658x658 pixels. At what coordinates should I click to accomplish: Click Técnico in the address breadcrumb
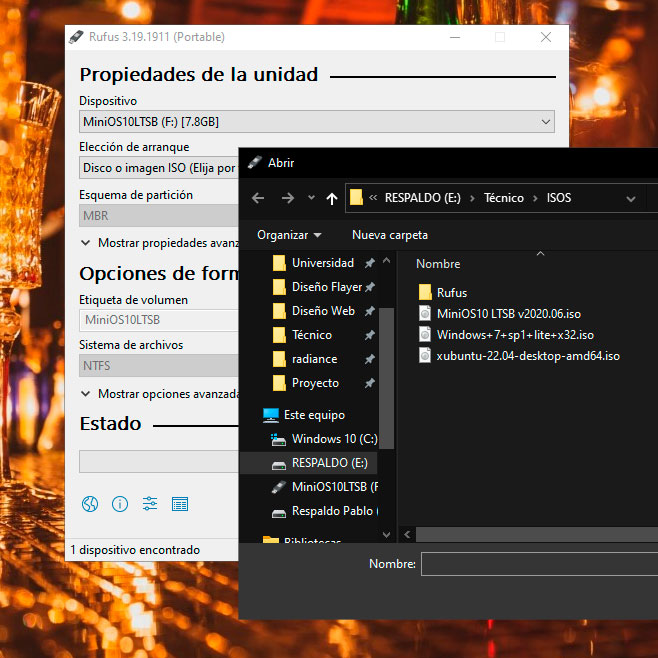(x=503, y=198)
